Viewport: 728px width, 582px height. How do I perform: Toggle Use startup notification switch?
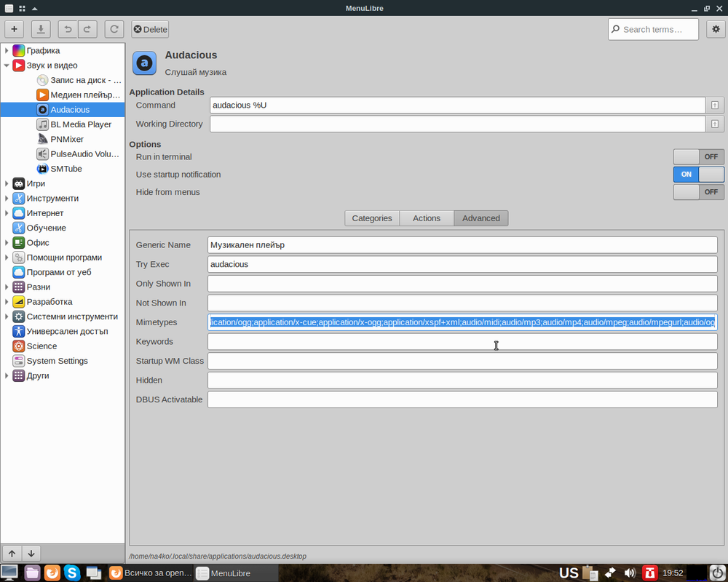click(698, 175)
